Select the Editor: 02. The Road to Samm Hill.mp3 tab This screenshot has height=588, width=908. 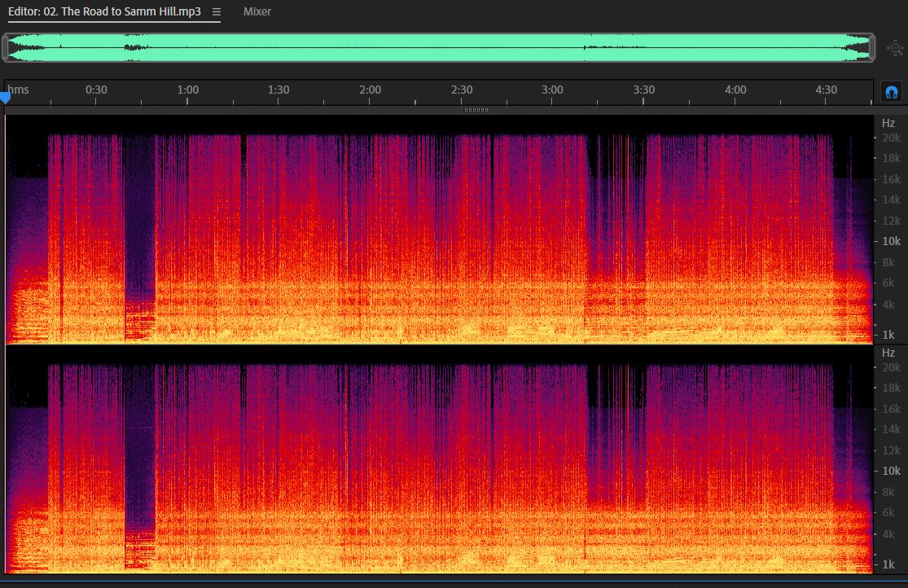[105, 11]
